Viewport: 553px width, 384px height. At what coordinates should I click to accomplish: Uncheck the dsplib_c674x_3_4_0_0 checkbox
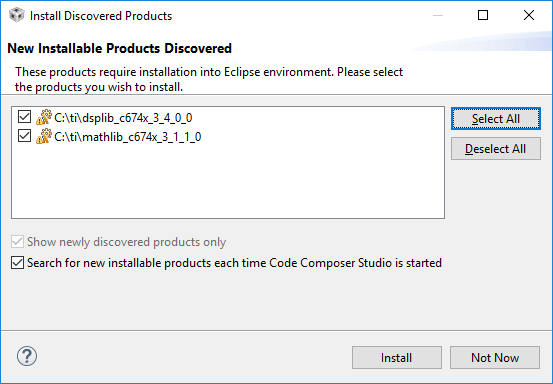(24, 117)
